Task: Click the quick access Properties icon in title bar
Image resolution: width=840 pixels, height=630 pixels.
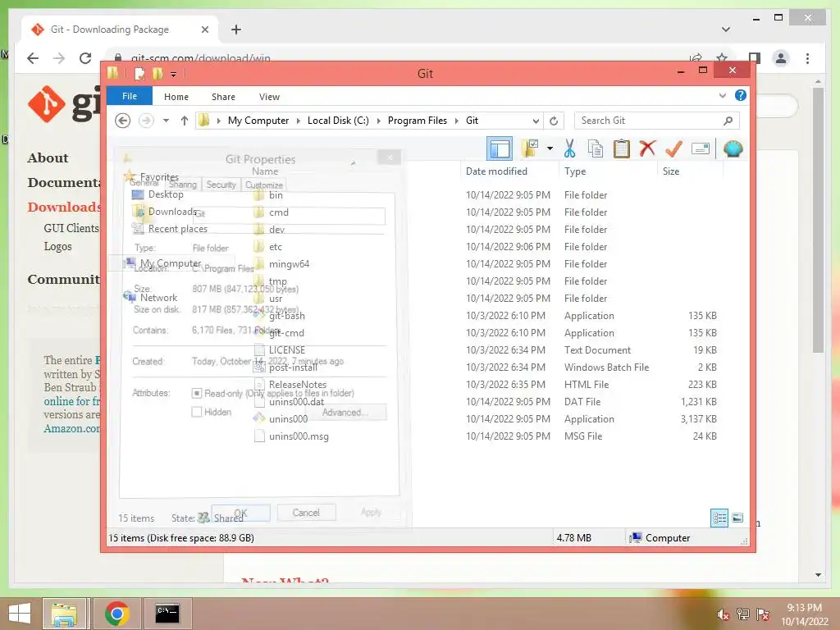Action: pyautogui.click(x=139, y=73)
